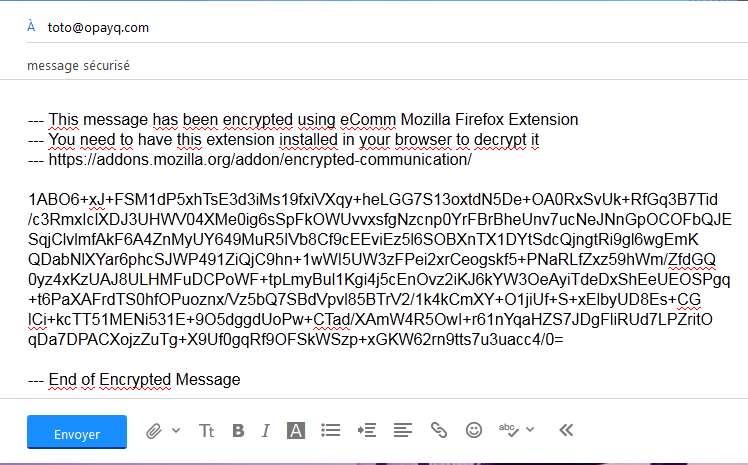Screen dimensions: 748x465
Task: Open text alignment options
Action: [403, 431]
